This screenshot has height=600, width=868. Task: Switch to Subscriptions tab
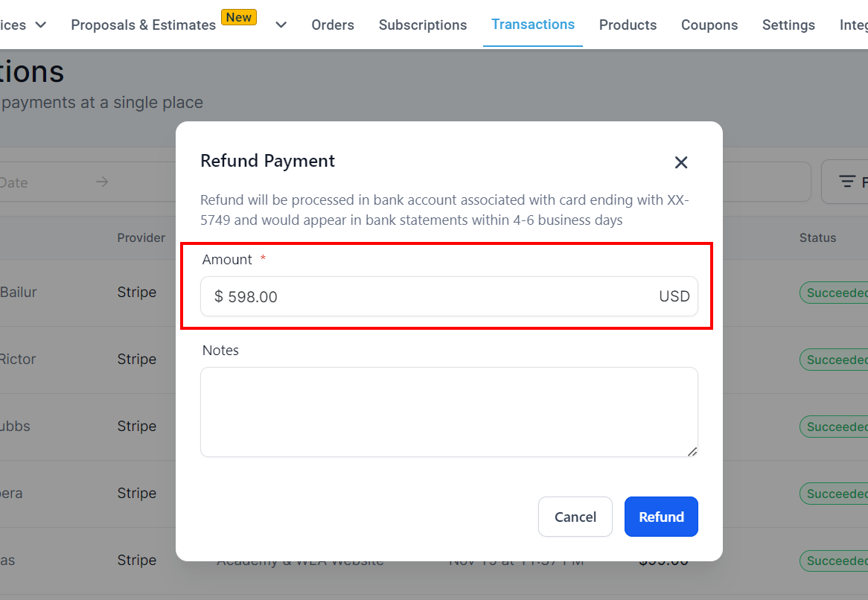point(423,25)
